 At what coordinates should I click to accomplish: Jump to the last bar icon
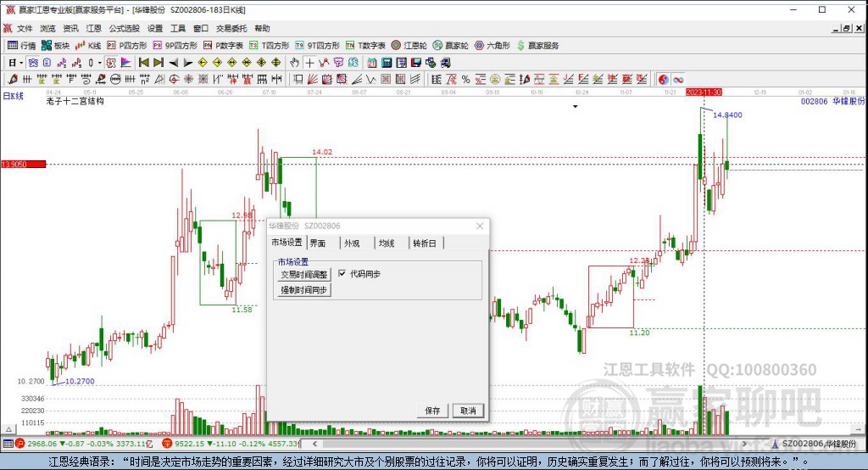[159, 63]
